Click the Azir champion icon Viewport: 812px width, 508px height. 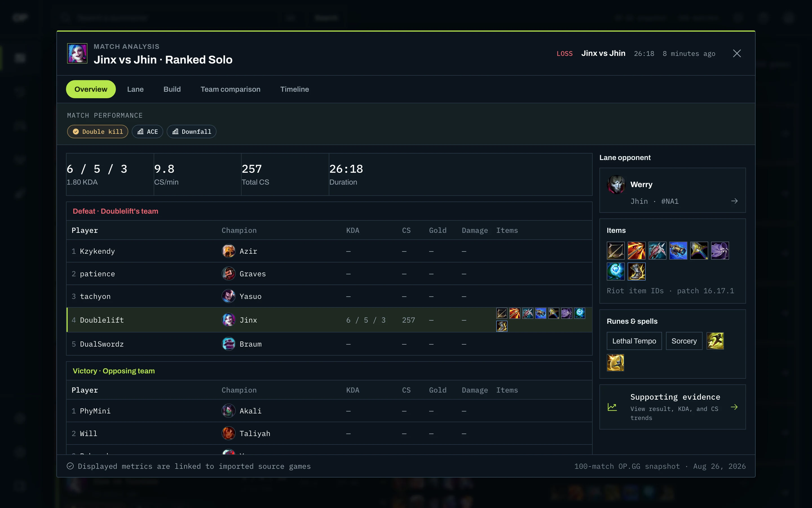coord(228,251)
